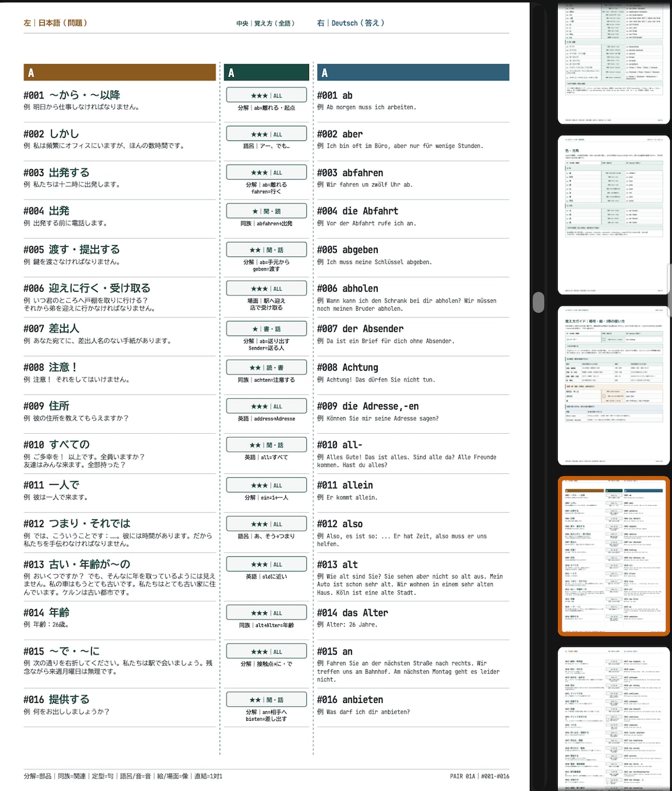Click the mnemonic note '同族 | abfahren→出発'
The image size is (672, 791).
pyautogui.click(x=267, y=224)
